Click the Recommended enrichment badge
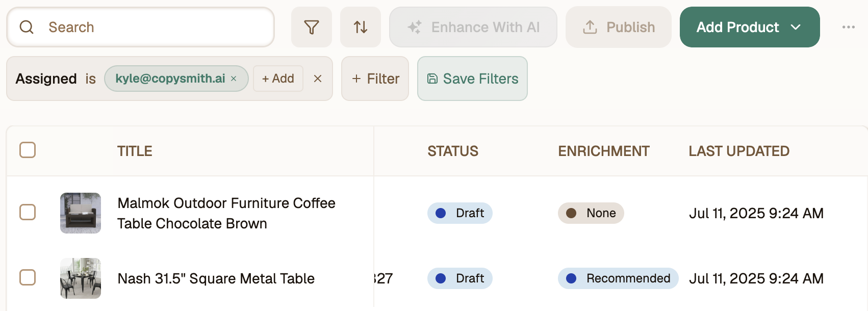This screenshot has height=311, width=868. click(x=618, y=278)
